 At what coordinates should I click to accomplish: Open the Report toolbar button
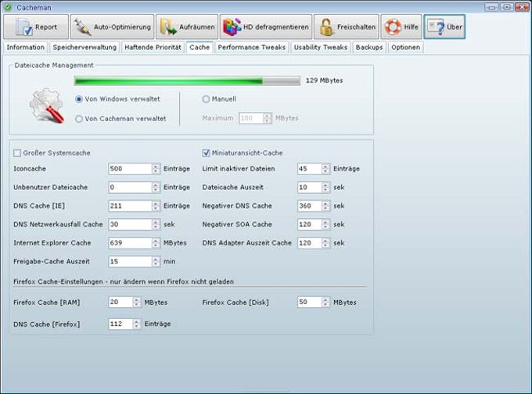[x=36, y=27]
